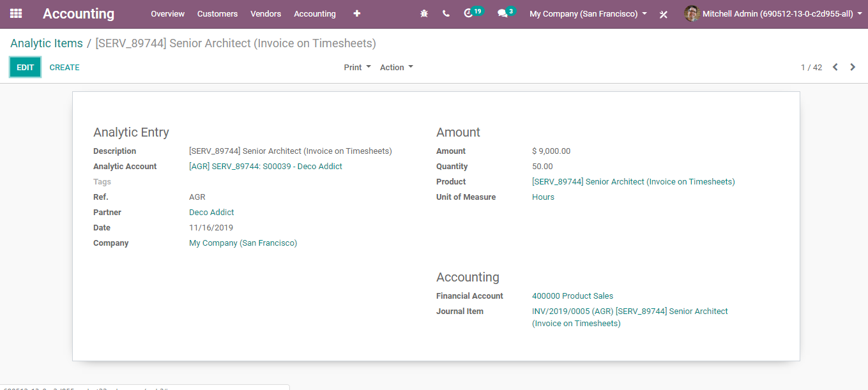Click the $ 9,000.00 amount value
The image size is (868, 390).
coord(551,151)
